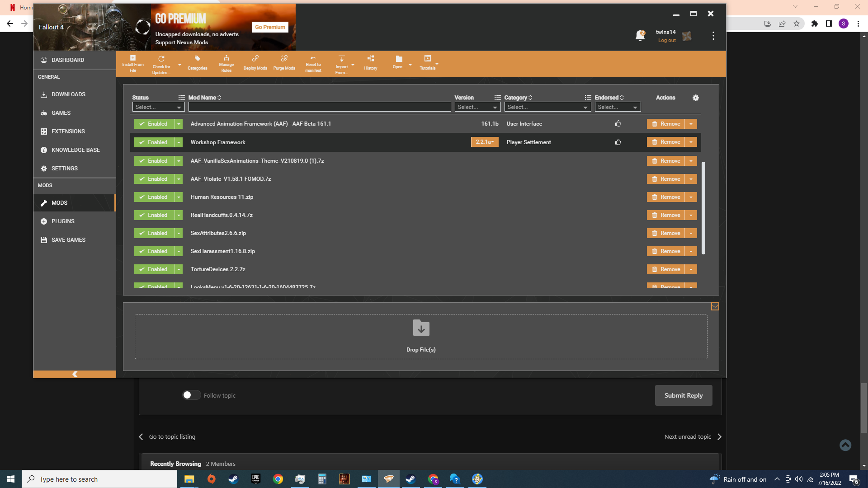Click Steam icon in taskbar
This screenshot has height=488, width=868.
(233, 479)
